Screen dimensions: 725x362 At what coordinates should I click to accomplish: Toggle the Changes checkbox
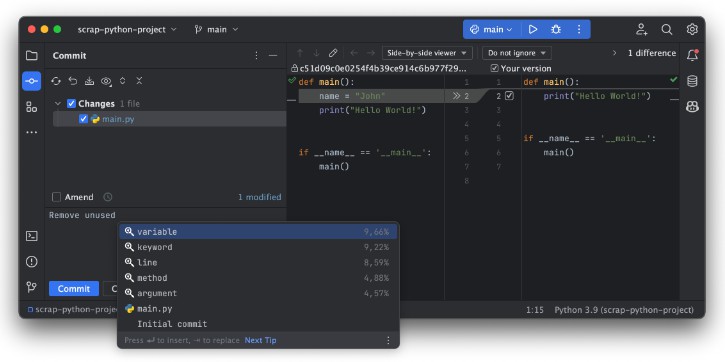[71, 104]
